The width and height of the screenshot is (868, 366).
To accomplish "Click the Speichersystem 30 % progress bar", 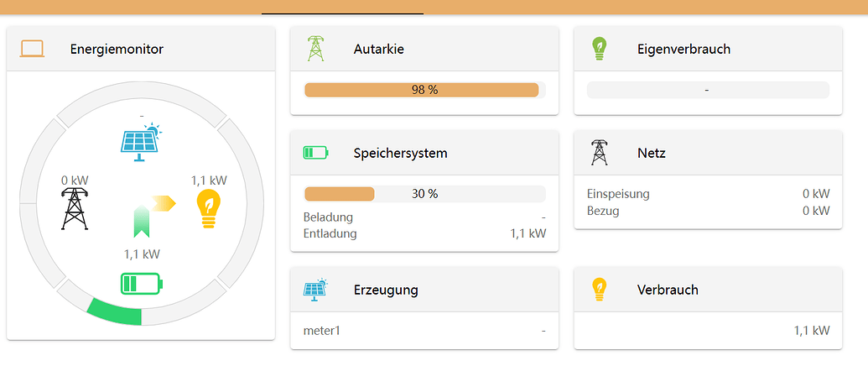I will 424,194.
